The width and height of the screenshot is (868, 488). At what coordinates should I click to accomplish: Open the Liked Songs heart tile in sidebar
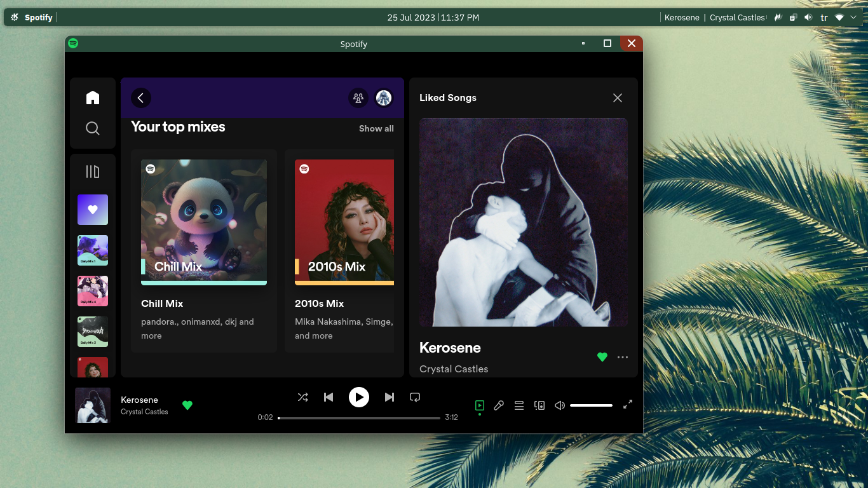[93, 210]
